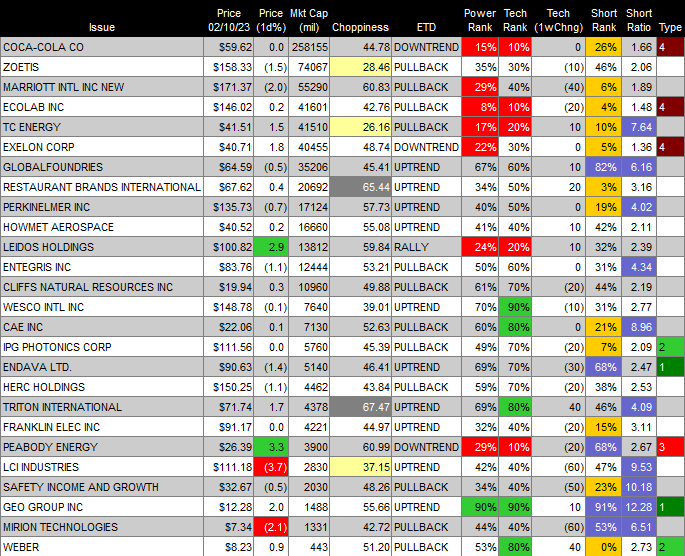Click the RALLY cell in ETD column
Image resolution: width=685 pixels, height=556 pixels.
(x=426, y=247)
